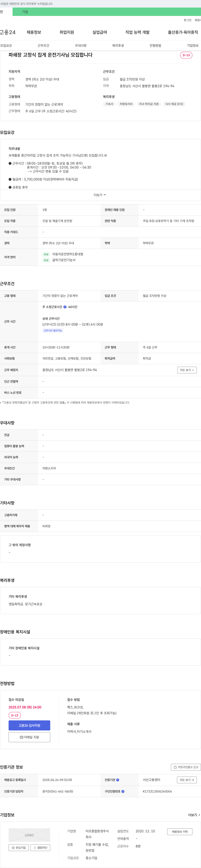Click address 충청남도 서산시 팔봉면 in 근무 예정지
Screen dimensions: 201x868
(x=70, y=370)
